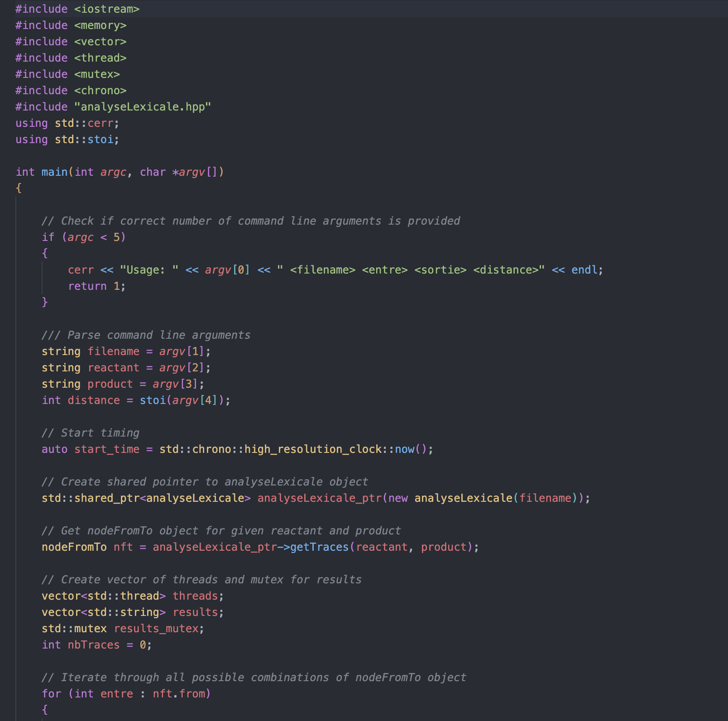Click the '*argv[]' parameter in main
The width and height of the screenshot is (728, 721).
195,172
